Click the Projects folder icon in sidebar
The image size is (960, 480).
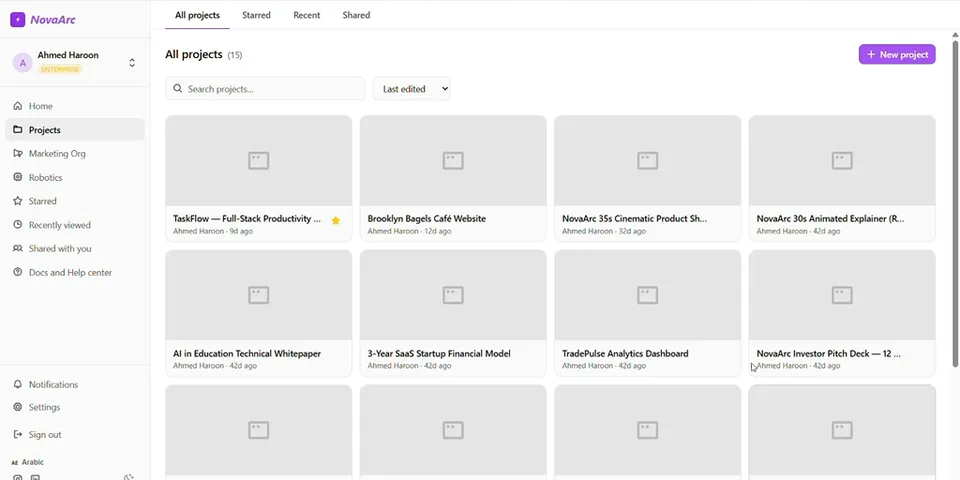(x=18, y=130)
